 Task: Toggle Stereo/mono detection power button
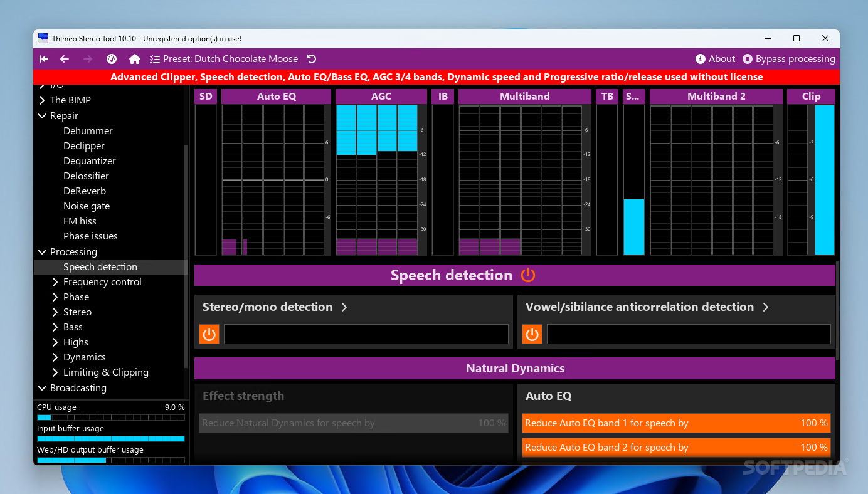tap(209, 334)
